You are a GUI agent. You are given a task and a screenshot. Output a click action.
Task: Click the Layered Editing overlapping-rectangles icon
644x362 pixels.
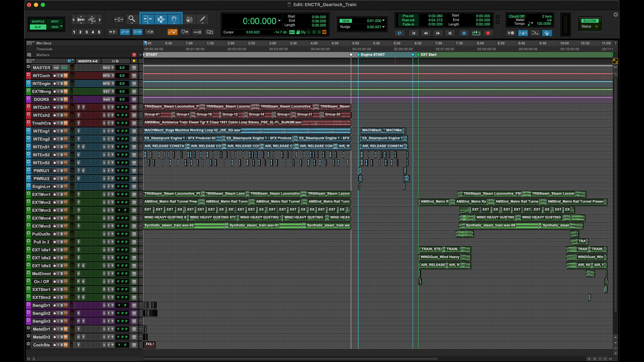tap(210, 32)
